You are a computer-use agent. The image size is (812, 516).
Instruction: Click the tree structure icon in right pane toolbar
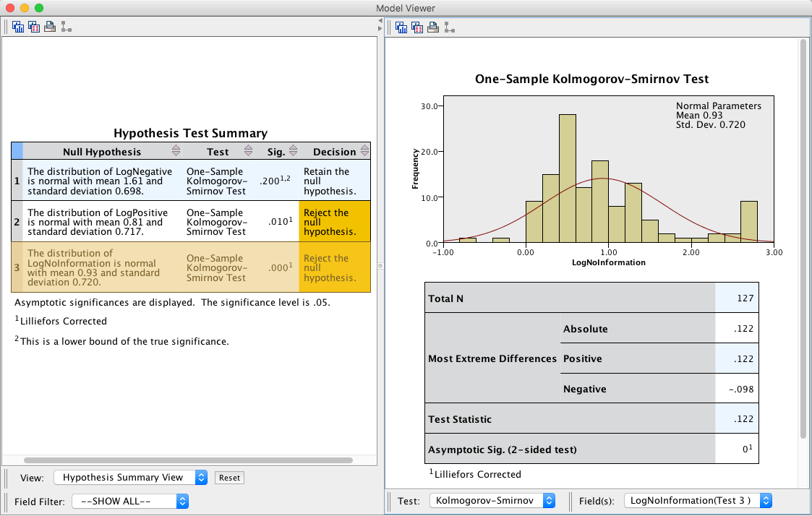point(449,27)
